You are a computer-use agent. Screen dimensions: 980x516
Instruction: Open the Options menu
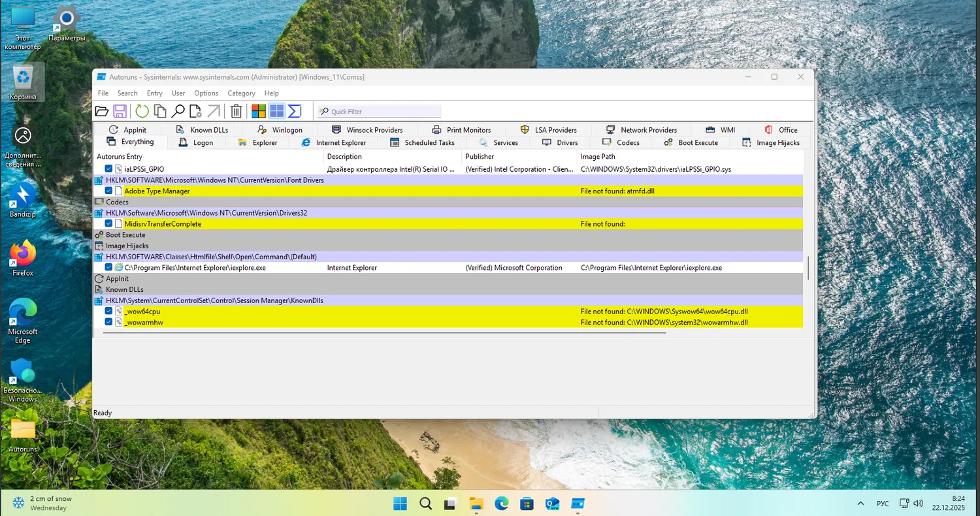206,93
